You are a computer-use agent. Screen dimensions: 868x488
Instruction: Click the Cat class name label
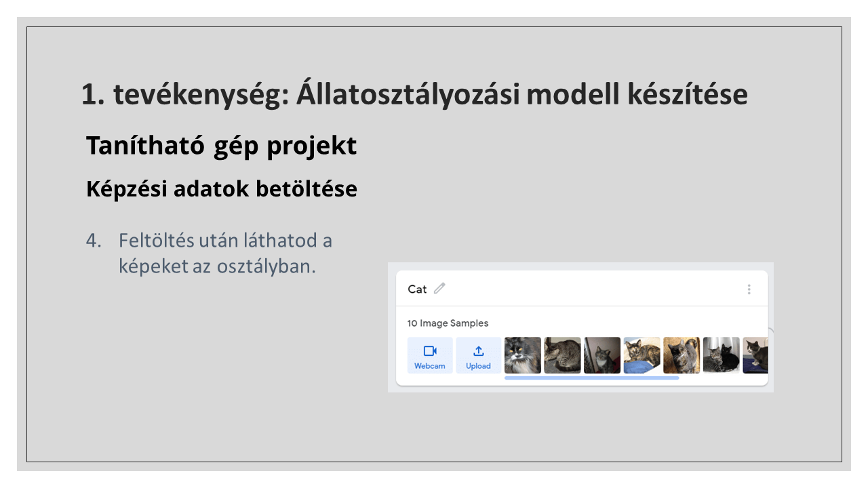pyautogui.click(x=417, y=289)
